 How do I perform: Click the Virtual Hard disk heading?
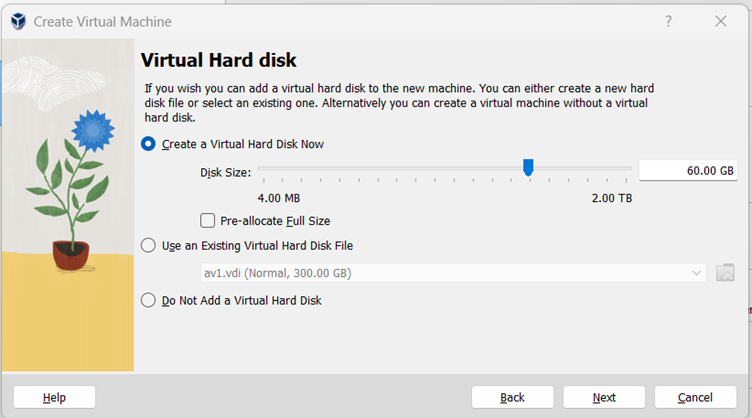tap(219, 61)
